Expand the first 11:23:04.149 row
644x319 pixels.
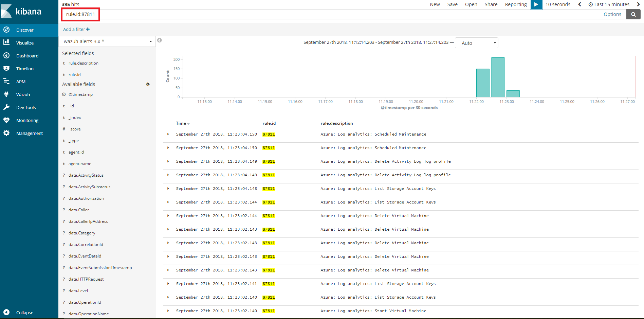(168, 161)
